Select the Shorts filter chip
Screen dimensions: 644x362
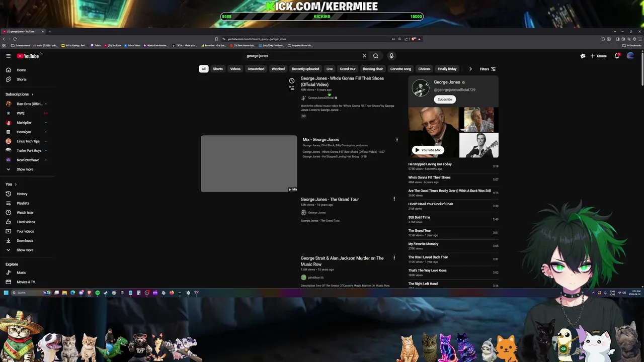218,69
